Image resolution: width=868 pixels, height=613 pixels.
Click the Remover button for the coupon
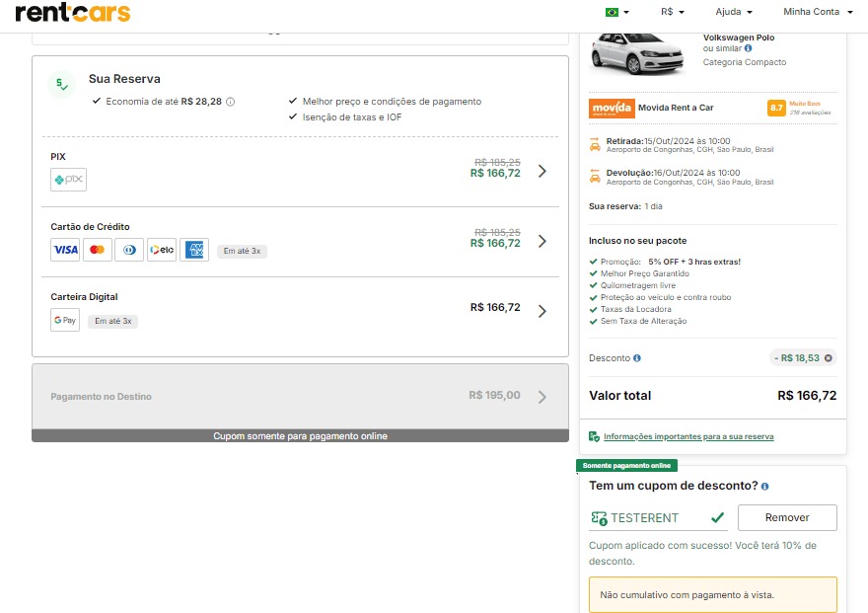(x=786, y=516)
